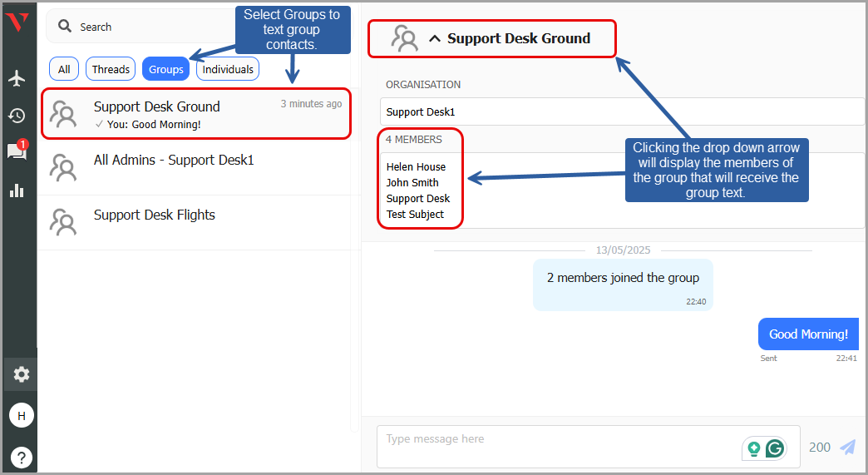Click the Type message here input field
The height and width of the screenshot is (475, 868).
point(557,447)
